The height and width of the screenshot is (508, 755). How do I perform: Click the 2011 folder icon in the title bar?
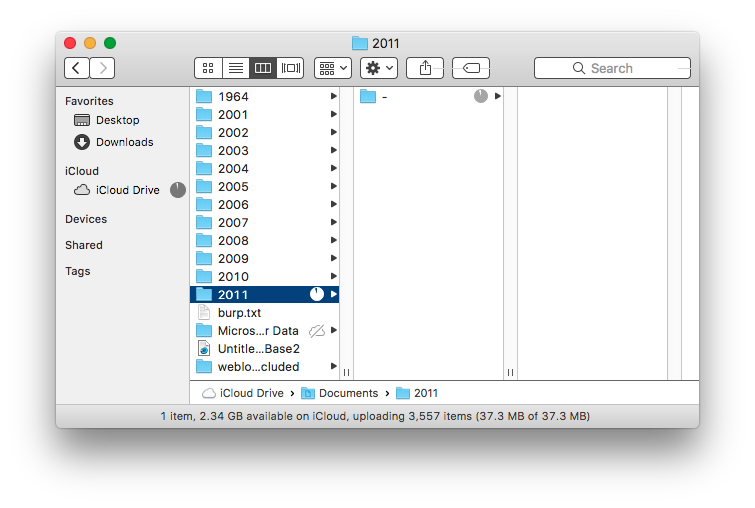[x=360, y=43]
